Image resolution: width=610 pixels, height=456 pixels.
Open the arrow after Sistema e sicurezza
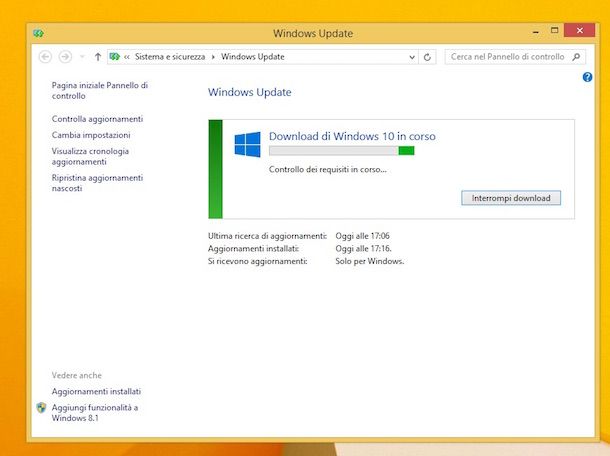tap(213, 57)
